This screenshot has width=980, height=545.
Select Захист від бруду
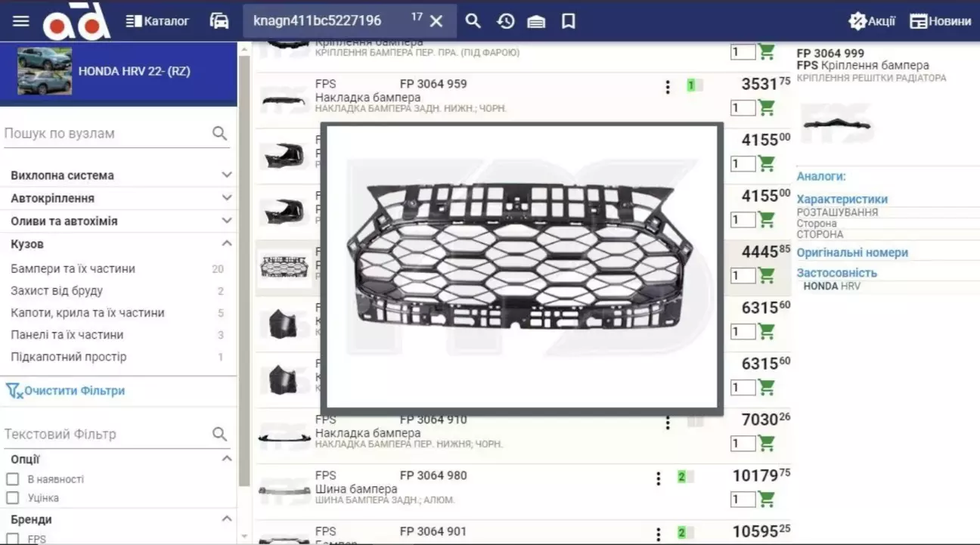point(57,290)
